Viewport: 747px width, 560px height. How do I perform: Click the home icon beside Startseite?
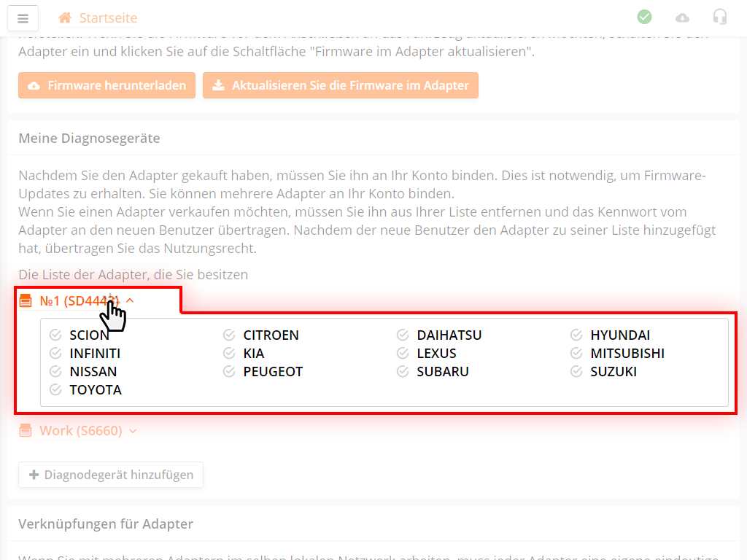click(x=66, y=17)
